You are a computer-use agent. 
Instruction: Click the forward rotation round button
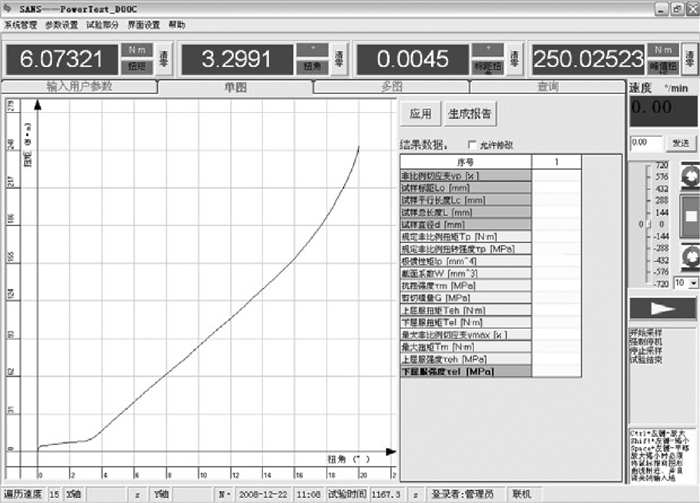click(690, 177)
